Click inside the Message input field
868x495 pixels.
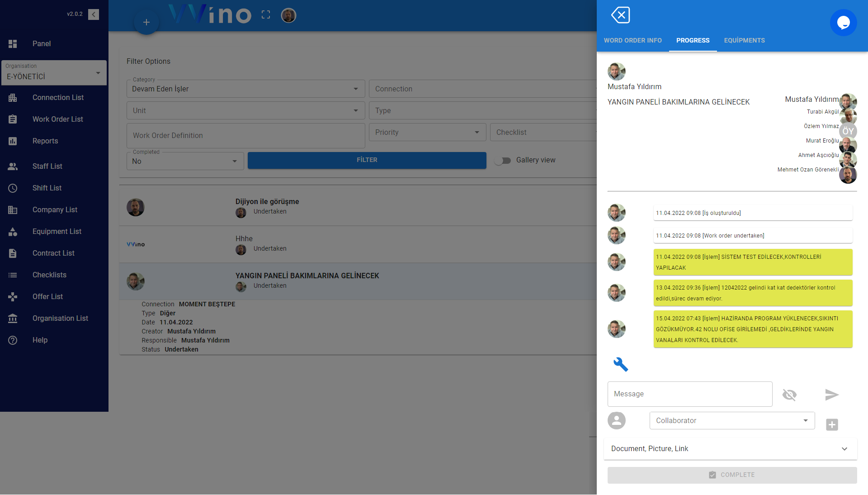(689, 394)
